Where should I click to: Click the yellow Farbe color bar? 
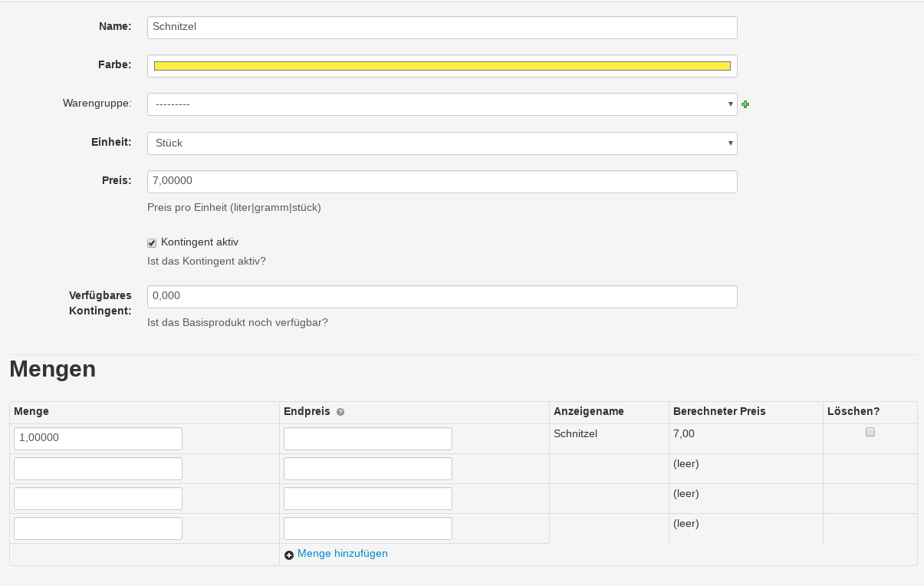click(x=442, y=66)
